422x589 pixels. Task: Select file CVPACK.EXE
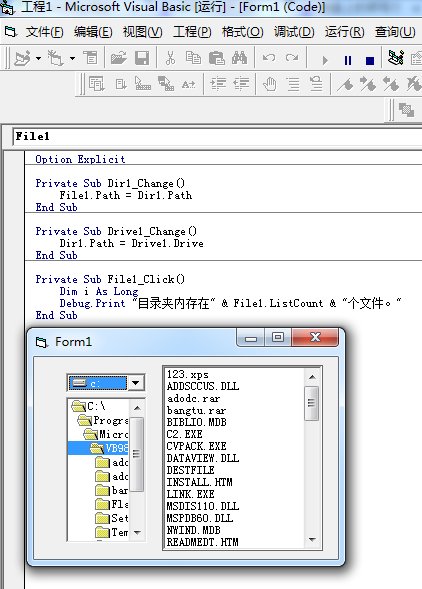[x=197, y=446]
